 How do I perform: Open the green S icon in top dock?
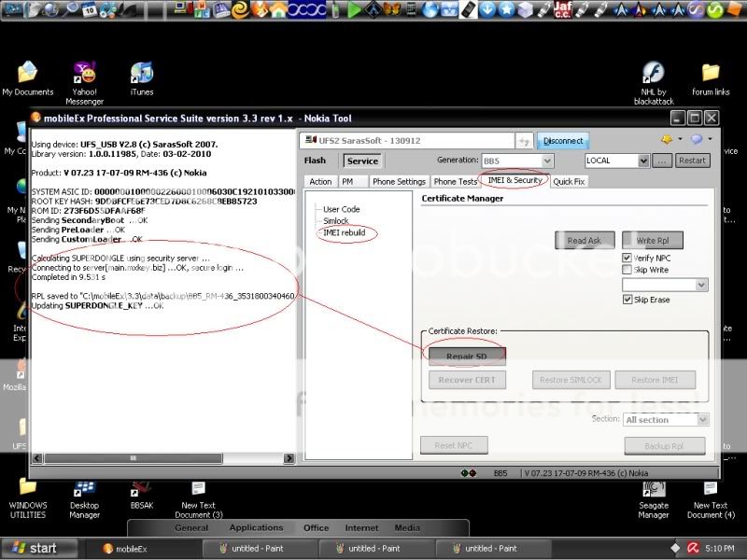point(714,10)
